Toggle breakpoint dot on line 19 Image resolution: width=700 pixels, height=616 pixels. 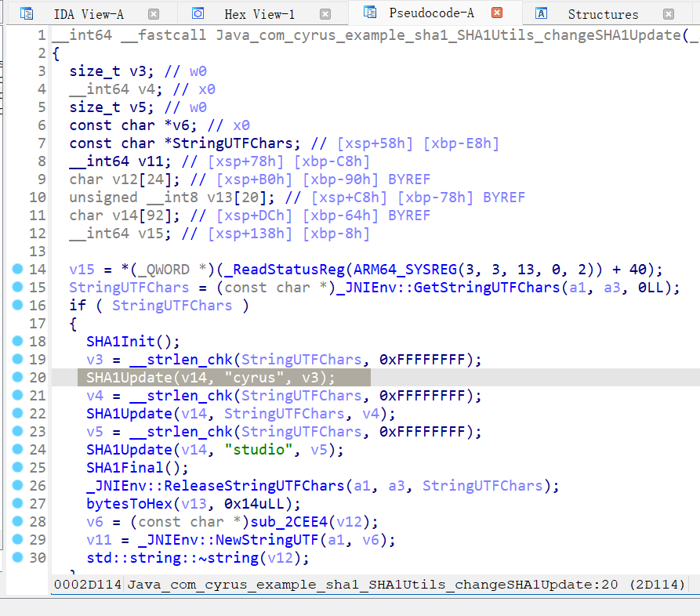coord(17,359)
